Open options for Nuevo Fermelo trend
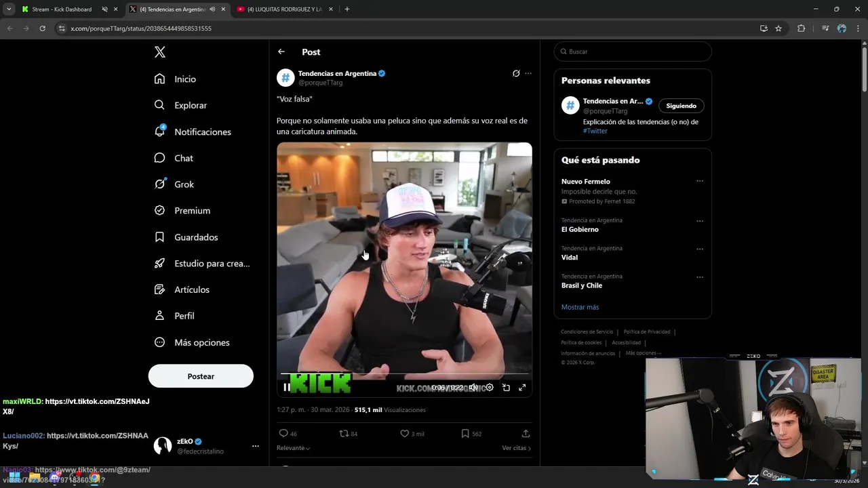Image resolution: width=868 pixels, height=488 pixels. click(x=700, y=181)
